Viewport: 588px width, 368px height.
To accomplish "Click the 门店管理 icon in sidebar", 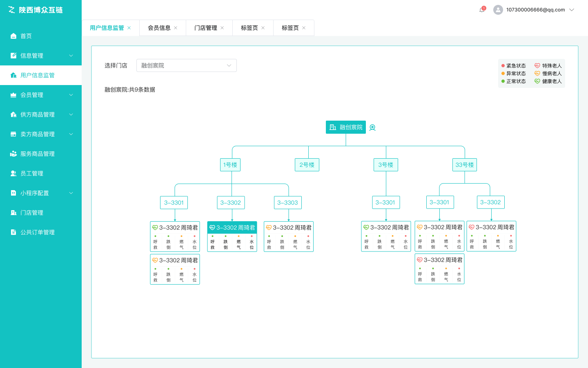I will [13, 213].
